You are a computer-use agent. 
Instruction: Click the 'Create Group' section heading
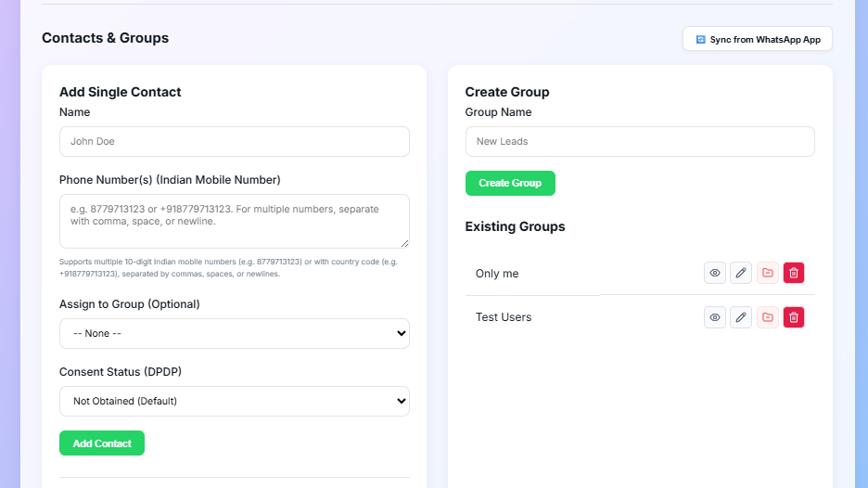507,92
